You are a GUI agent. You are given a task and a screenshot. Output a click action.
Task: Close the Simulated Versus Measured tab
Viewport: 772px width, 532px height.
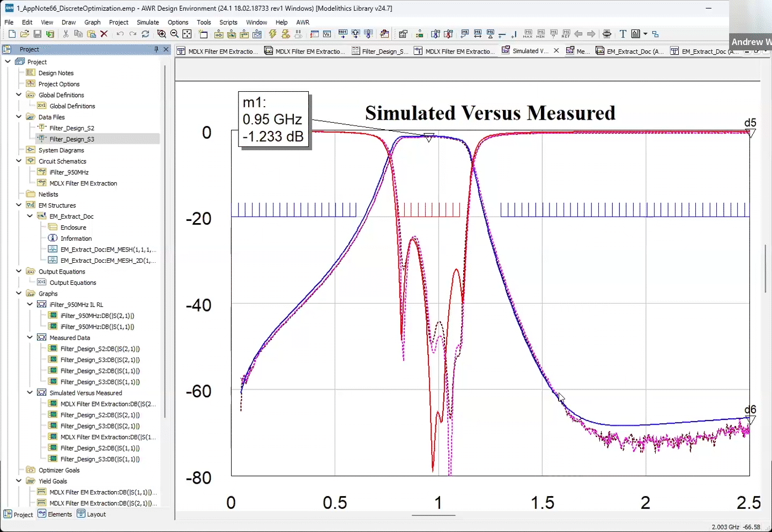point(556,50)
